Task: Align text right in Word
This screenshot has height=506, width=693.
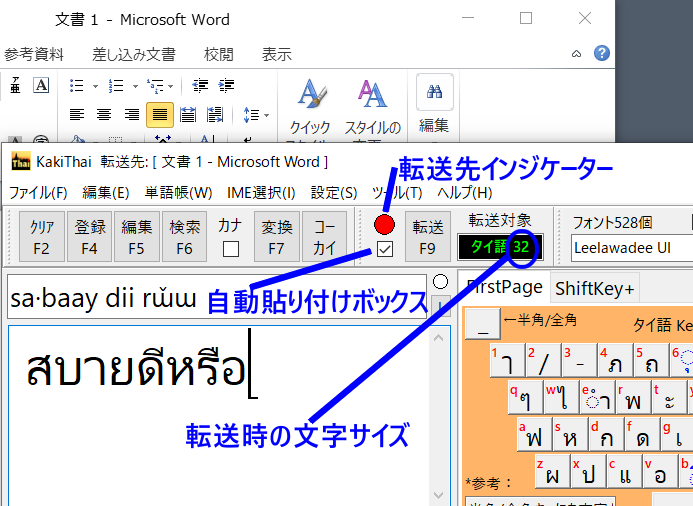Action: click(x=132, y=115)
